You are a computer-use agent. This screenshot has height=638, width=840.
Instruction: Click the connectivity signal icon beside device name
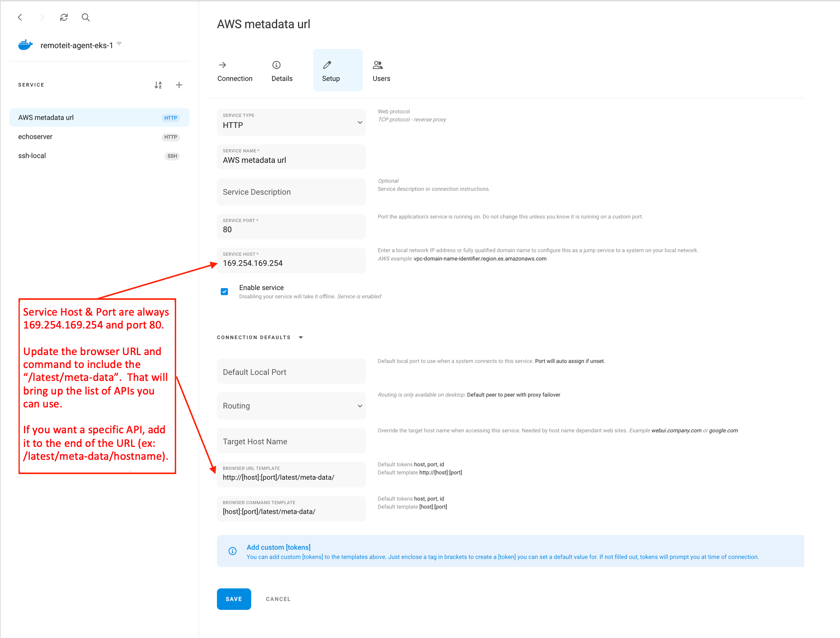[x=119, y=43]
